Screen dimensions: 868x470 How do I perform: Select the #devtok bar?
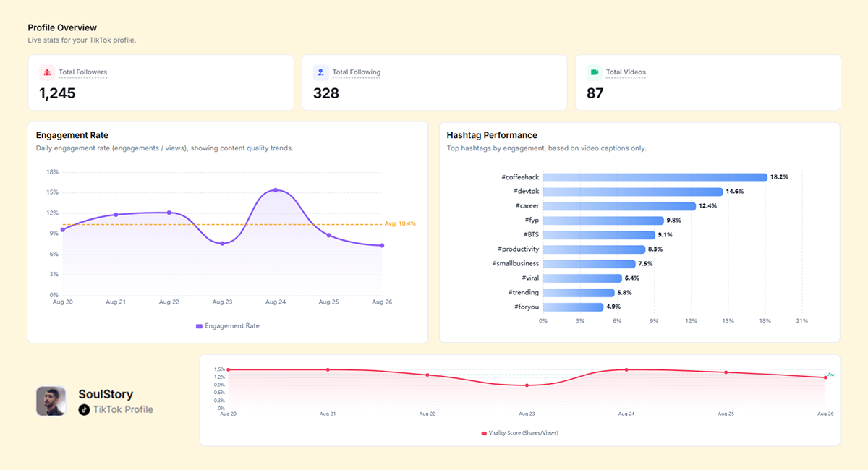tap(633, 192)
